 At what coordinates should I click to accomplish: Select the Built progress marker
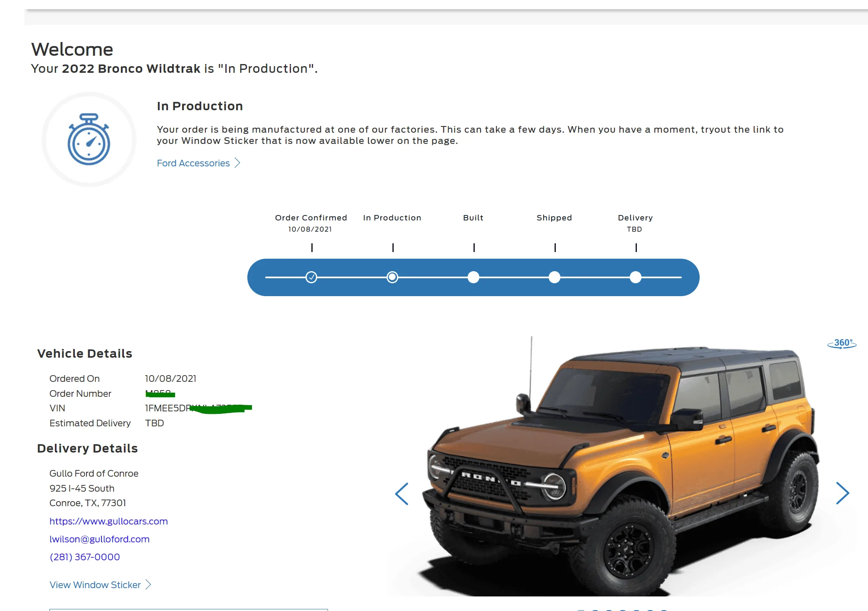pyautogui.click(x=473, y=277)
